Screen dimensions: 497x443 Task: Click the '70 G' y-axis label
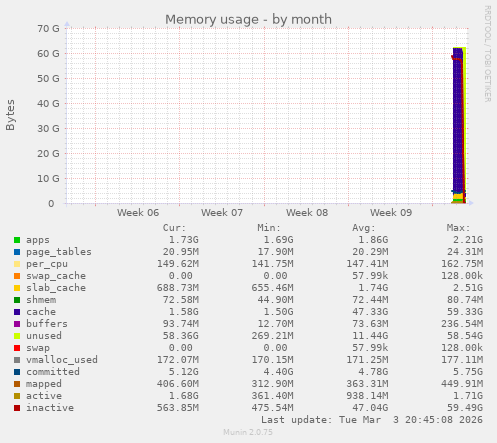(48, 29)
